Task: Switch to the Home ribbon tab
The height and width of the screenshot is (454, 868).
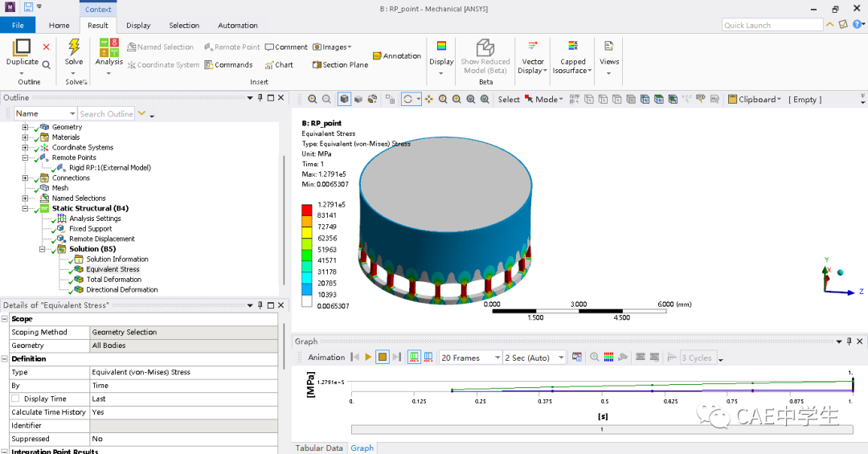Action: tap(59, 25)
